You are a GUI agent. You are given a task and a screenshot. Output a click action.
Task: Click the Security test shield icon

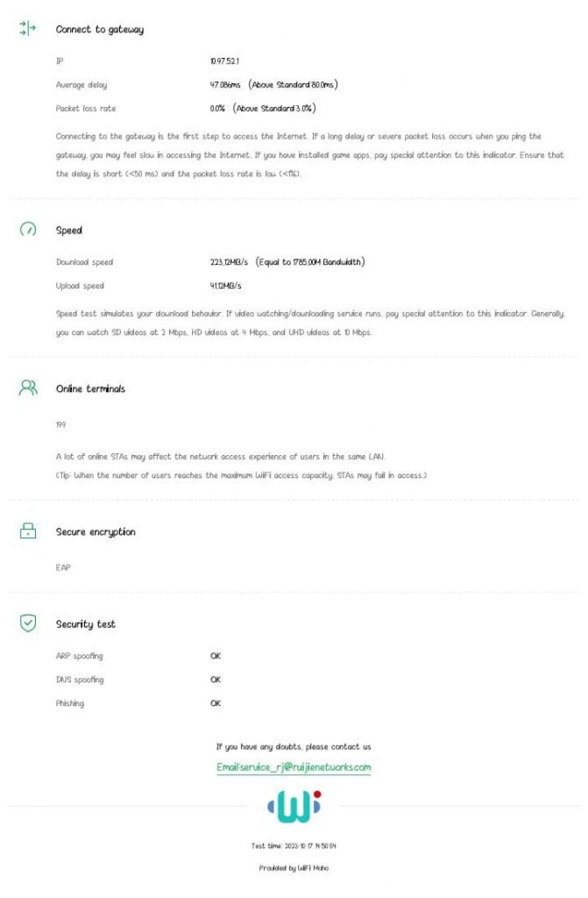(28, 624)
